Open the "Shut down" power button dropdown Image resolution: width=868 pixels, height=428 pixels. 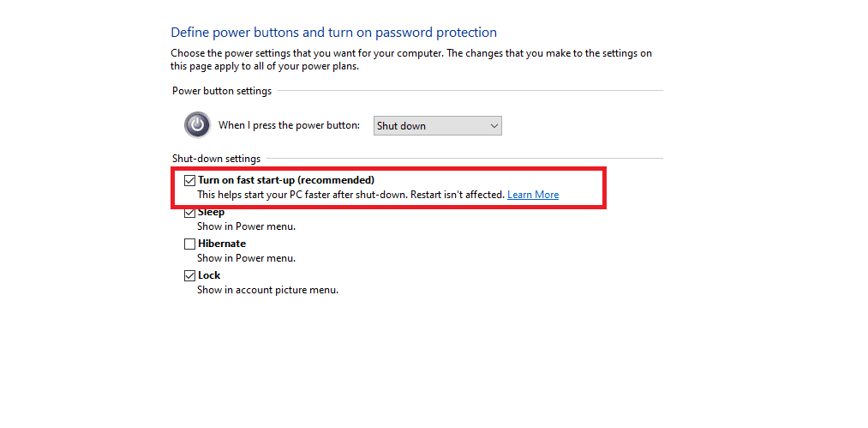point(437,126)
